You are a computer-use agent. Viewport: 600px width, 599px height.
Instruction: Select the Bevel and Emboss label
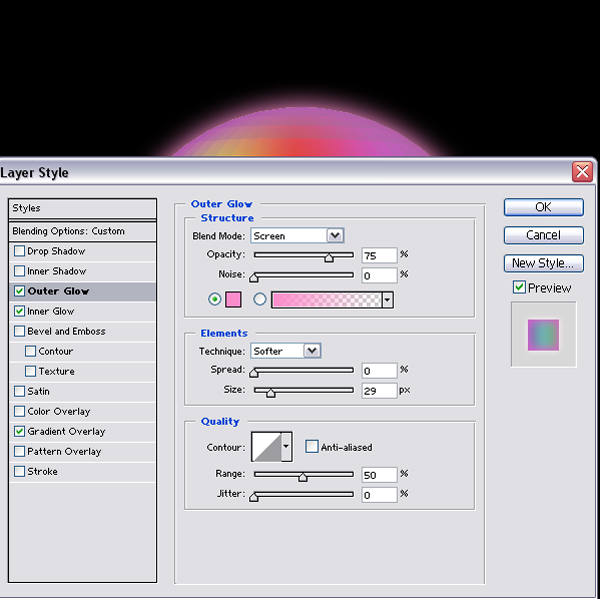[x=66, y=331]
